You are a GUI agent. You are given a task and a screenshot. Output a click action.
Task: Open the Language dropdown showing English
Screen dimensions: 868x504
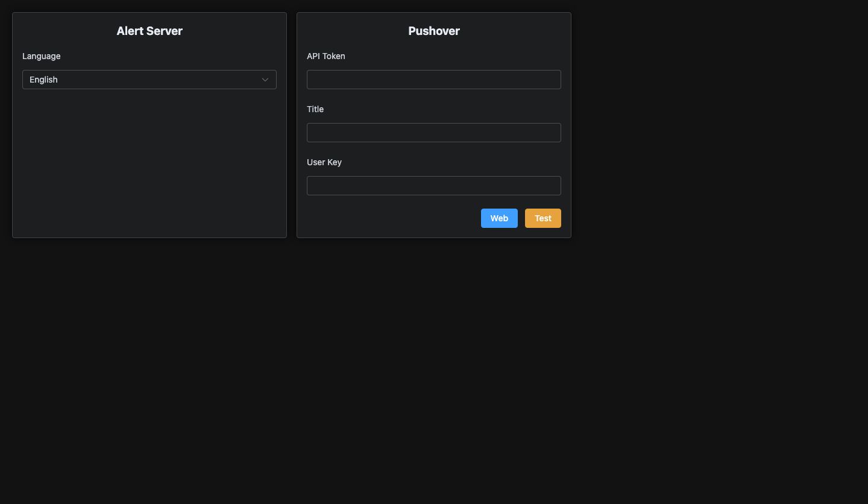point(149,80)
